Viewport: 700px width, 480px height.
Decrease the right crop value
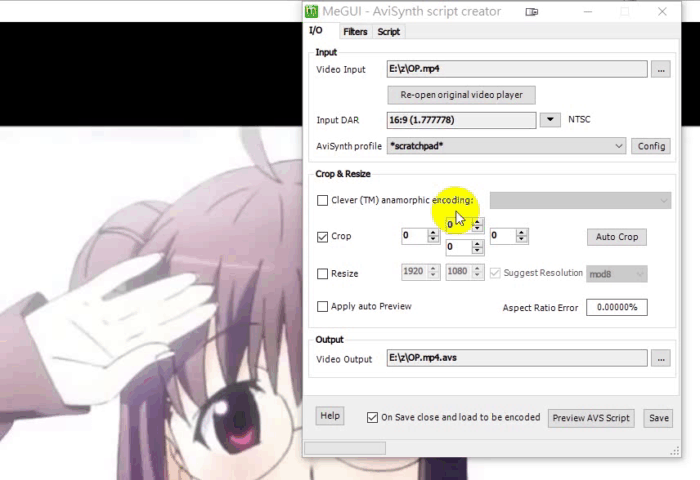[521, 239]
